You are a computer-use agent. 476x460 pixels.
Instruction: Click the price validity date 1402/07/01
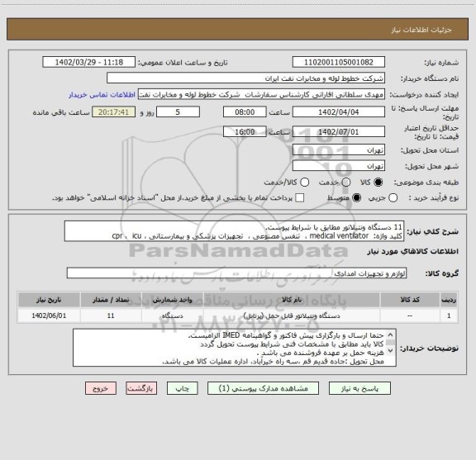[x=339, y=131]
